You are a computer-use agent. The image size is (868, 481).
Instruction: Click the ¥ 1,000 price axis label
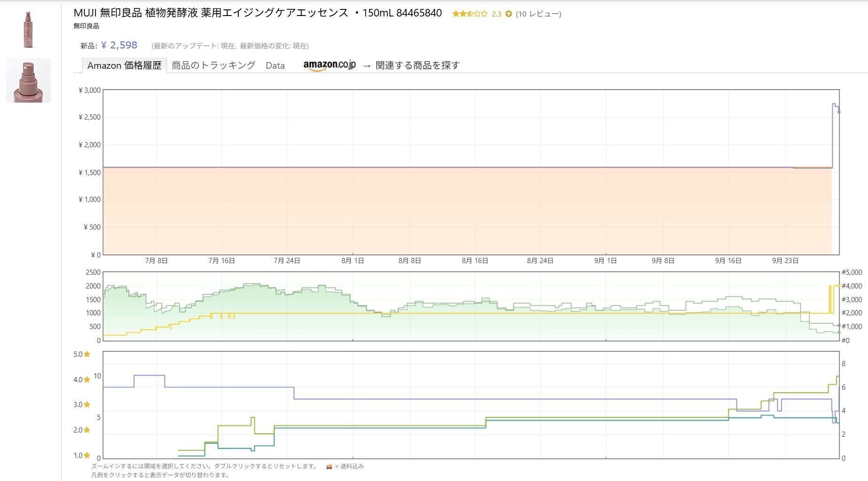click(x=89, y=199)
